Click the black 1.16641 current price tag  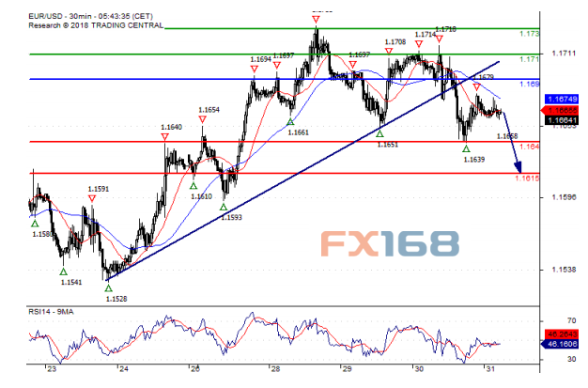pos(562,120)
